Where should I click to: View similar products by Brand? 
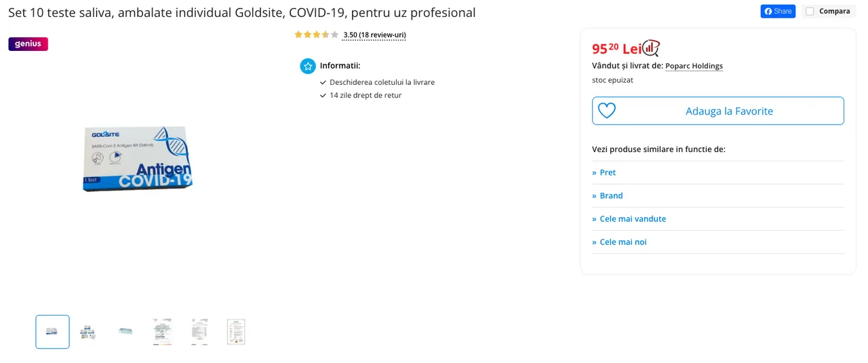(x=611, y=195)
